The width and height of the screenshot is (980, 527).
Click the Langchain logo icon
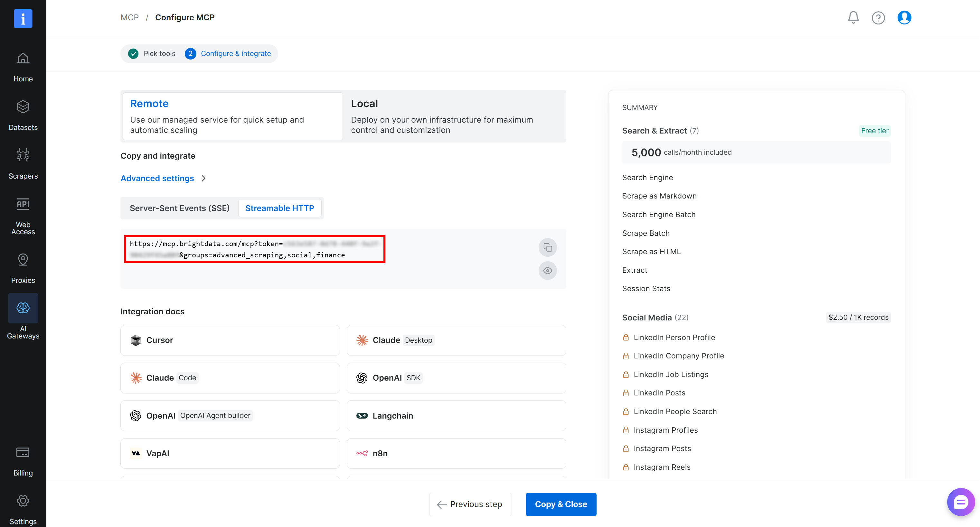[x=362, y=416]
